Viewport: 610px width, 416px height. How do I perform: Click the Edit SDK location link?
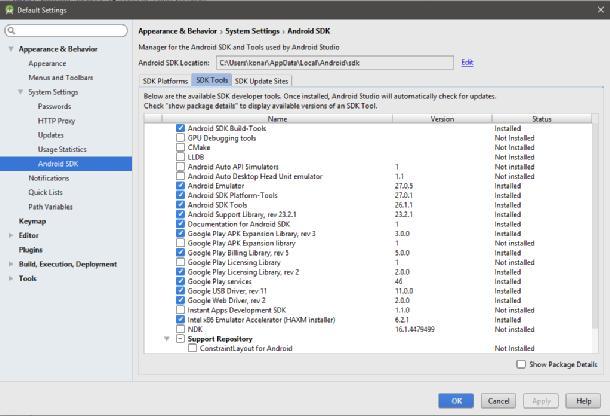tap(467, 62)
